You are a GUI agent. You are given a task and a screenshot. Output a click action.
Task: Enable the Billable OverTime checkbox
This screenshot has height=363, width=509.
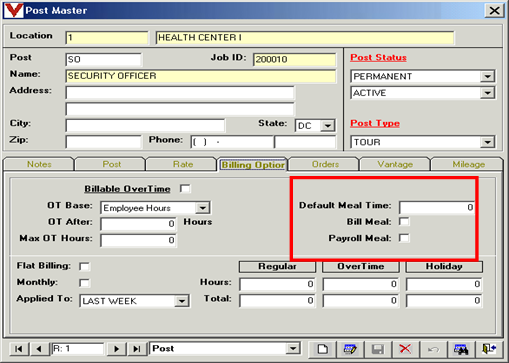point(185,189)
